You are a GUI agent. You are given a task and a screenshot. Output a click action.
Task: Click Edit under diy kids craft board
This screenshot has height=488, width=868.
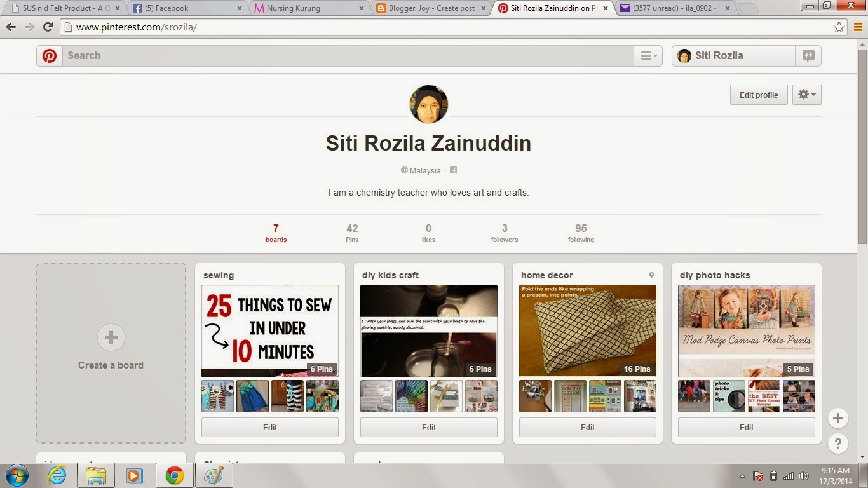429,428
